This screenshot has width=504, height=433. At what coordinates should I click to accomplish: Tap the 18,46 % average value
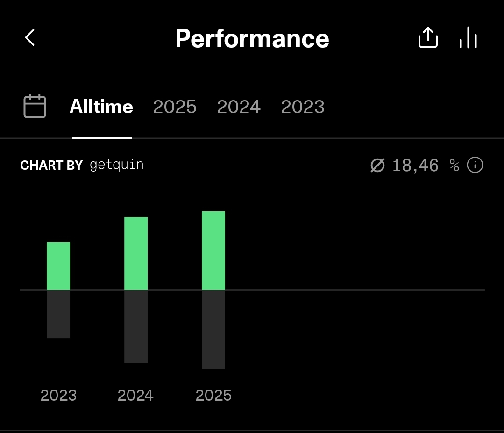(x=416, y=165)
